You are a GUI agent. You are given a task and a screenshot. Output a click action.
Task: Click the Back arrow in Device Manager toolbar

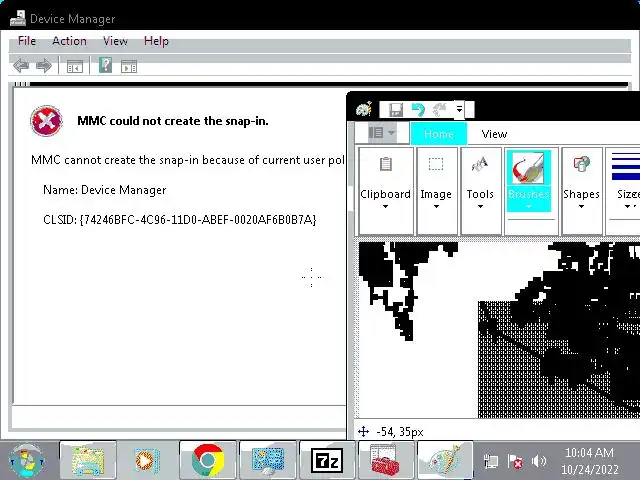[21, 65]
